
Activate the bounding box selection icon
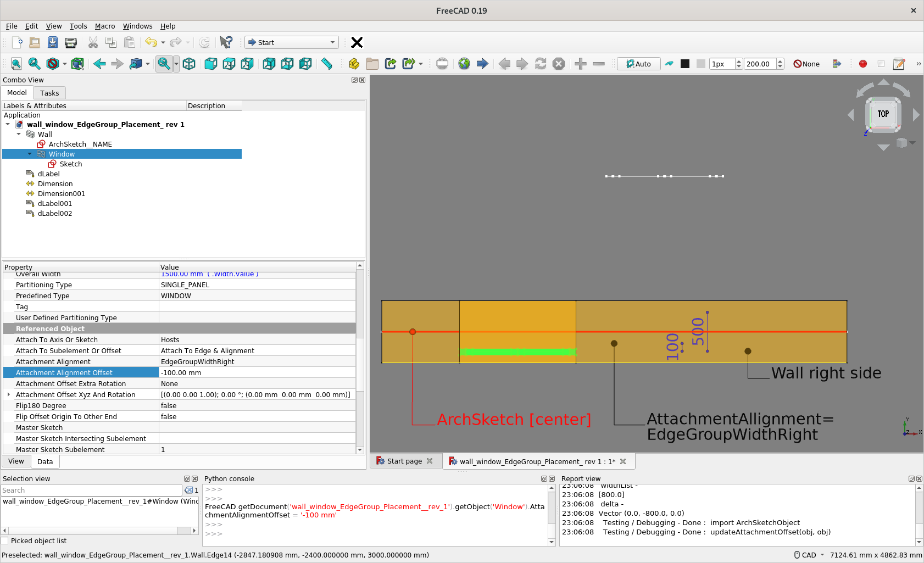[x=77, y=64]
